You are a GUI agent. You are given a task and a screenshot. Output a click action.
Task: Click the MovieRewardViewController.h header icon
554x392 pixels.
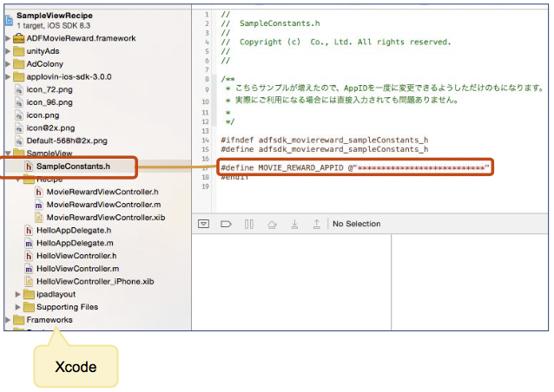(39, 192)
